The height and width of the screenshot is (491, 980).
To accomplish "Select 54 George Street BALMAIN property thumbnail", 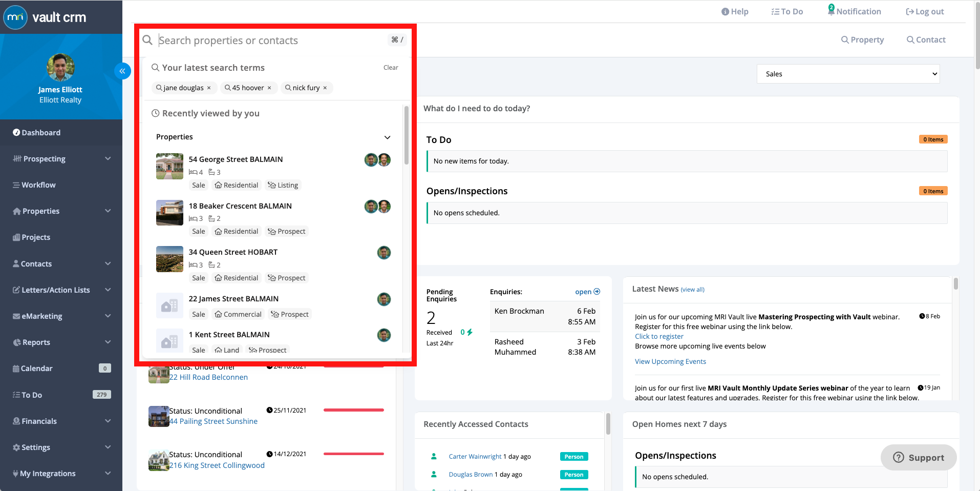I will (x=169, y=166).
